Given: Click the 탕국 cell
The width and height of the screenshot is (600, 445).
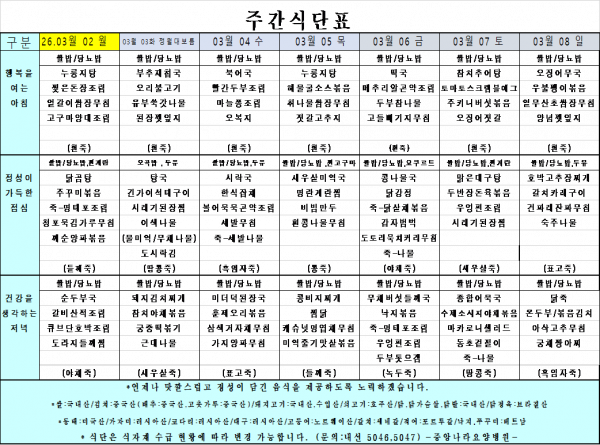Looking at the screenshot, I should [x=158, y=178].
